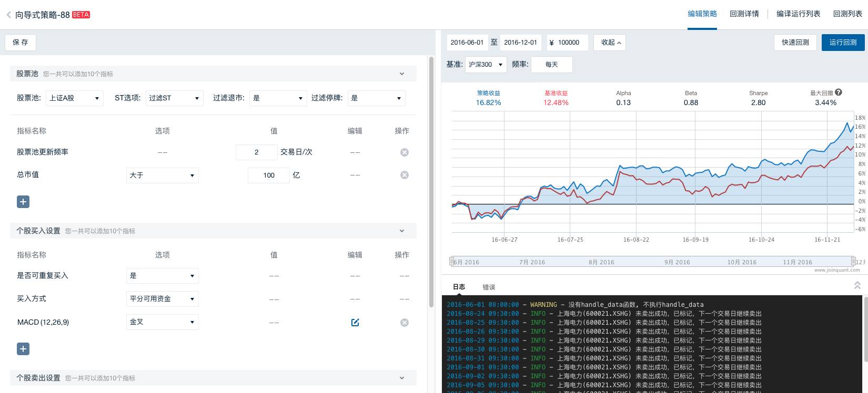868x393 pixels.
Task: Switch to the 编辑策略 tab
Action: (702, 14)
